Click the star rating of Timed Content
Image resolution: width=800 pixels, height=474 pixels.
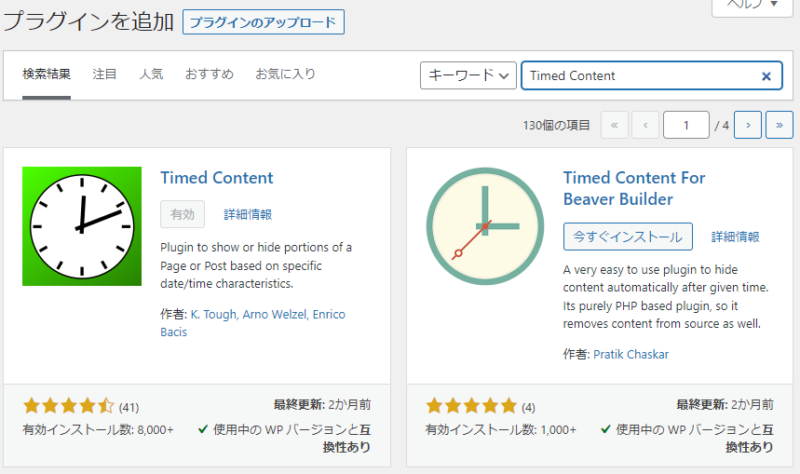coord(68,406)
